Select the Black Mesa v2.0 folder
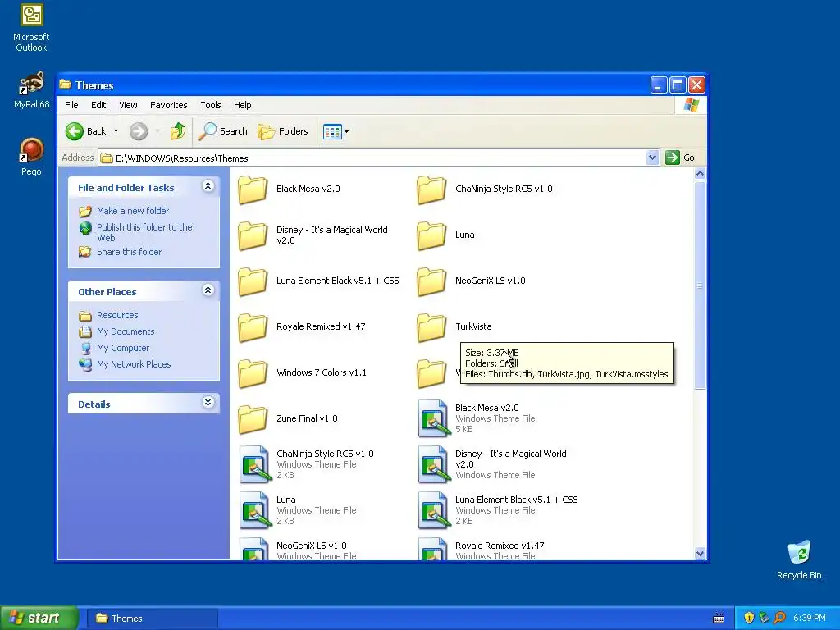840x630 pixels. coord(290,189)
